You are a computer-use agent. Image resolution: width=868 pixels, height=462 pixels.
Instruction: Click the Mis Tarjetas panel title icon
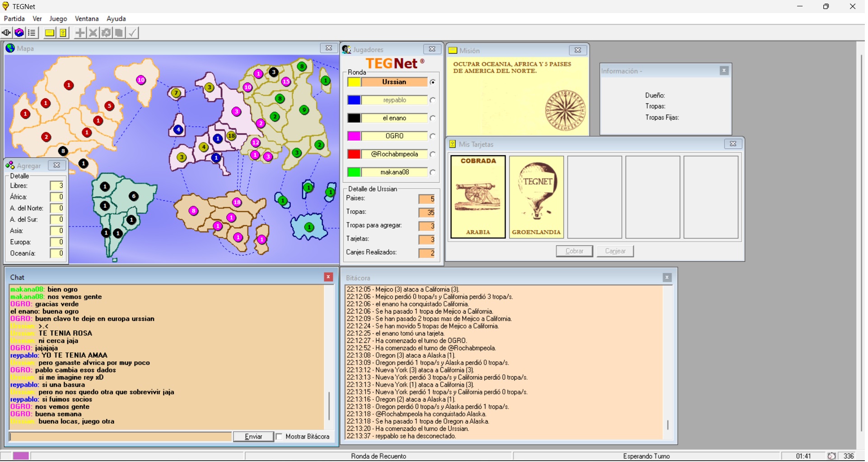click(453, 144)
